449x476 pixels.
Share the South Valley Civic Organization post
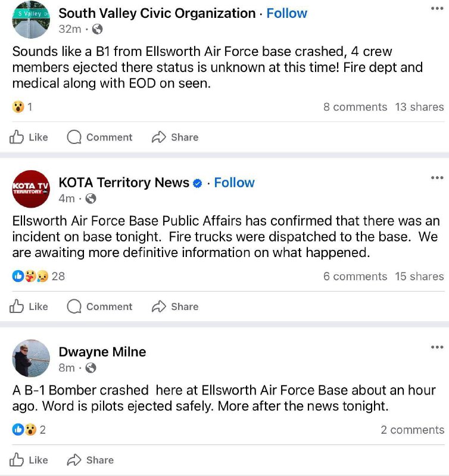click(x=175, y=137)
